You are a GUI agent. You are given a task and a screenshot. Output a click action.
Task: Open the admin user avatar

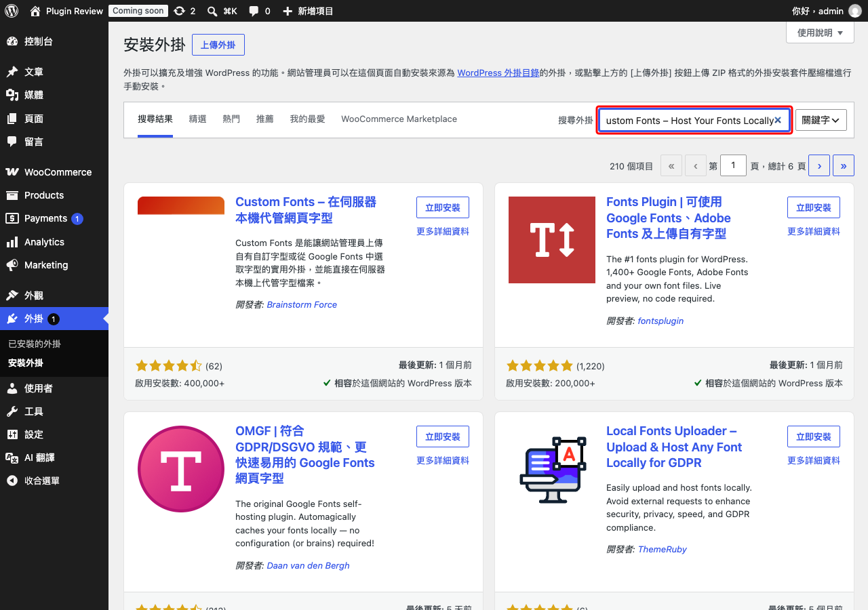click(855, 11)
